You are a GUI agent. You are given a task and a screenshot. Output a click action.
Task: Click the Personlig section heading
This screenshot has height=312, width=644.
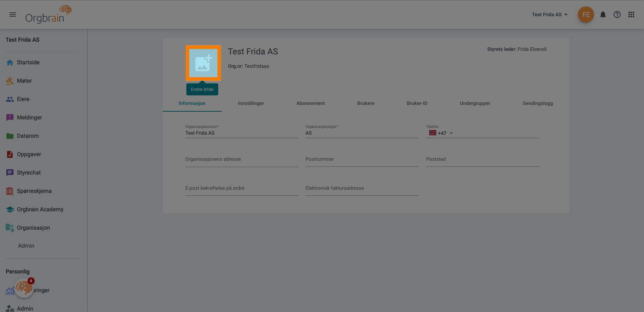pos(18,272)
